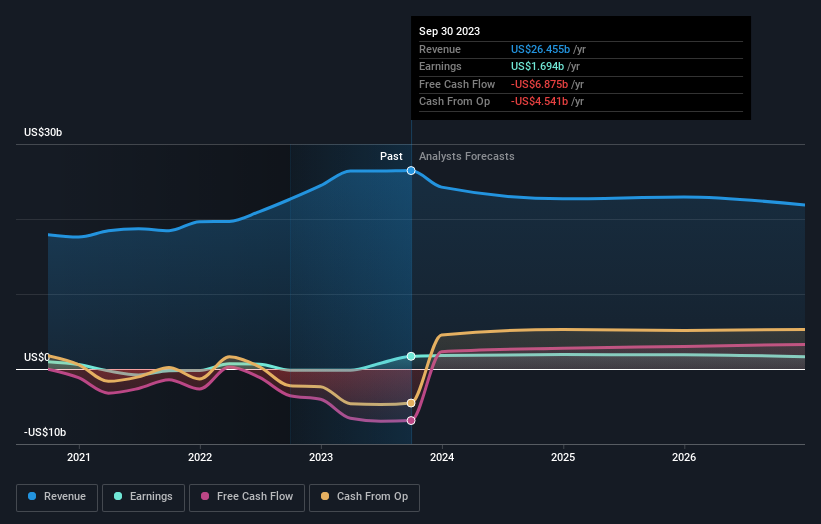Select the Cash From Op orange data point
The width and height of the screenshot is (821, 524).
coord(411,403)
